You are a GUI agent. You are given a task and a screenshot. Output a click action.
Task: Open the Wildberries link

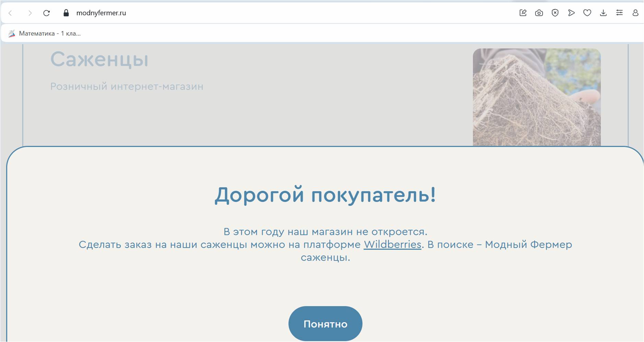pos(393,244)
